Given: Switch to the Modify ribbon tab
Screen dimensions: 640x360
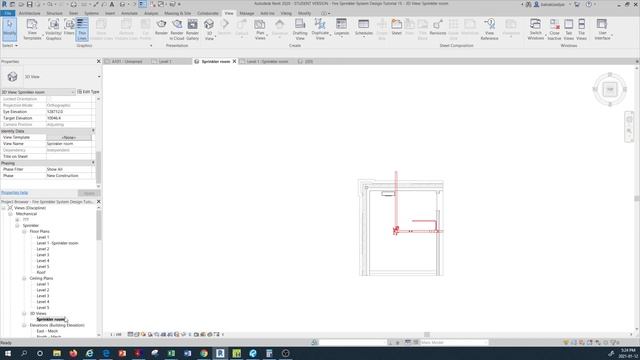Looking at the screenshot, I should click(304, 13).
